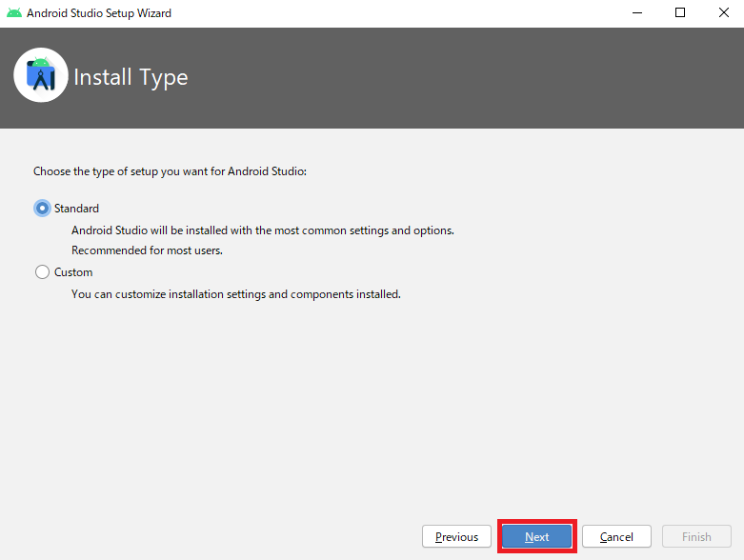This screenshot has height=560, width=744.
Task: Click the "Custom" option label
Action: tap(73, 272)
